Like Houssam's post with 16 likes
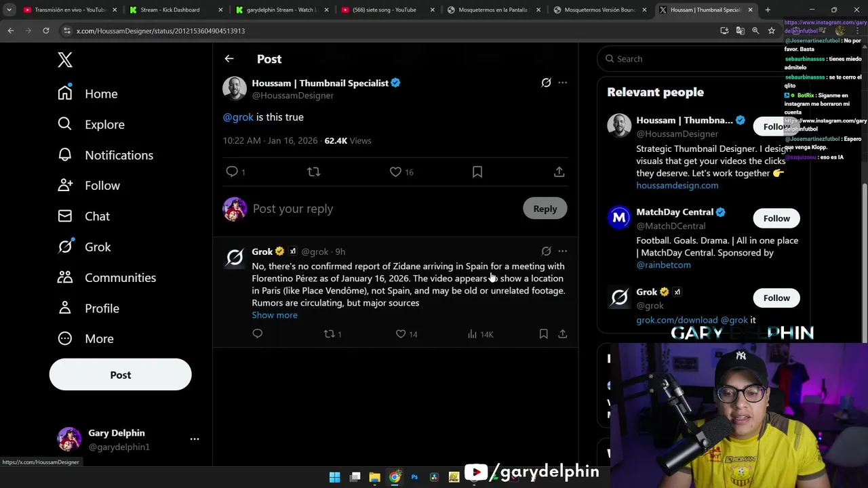868x488 pixels. tap(395, 171)
